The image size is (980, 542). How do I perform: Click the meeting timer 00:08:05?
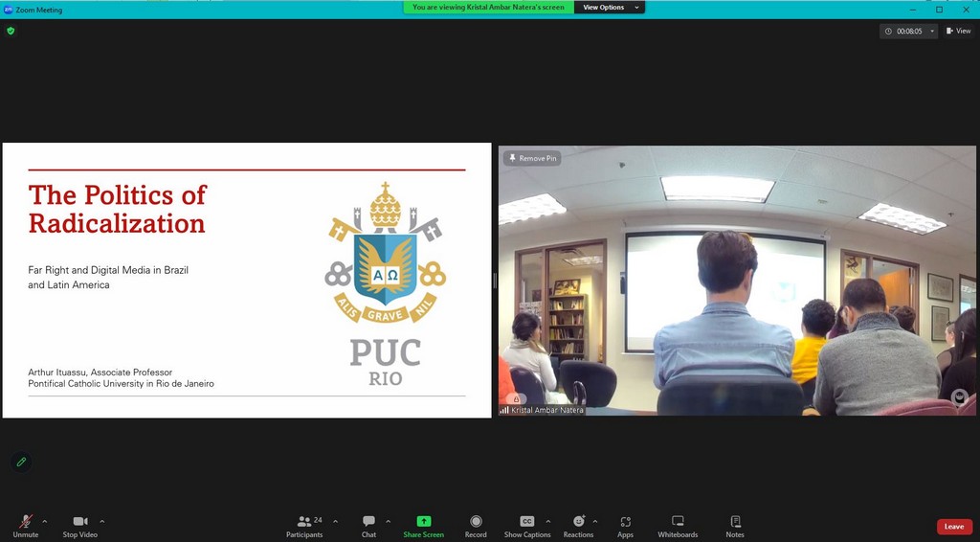908,32
